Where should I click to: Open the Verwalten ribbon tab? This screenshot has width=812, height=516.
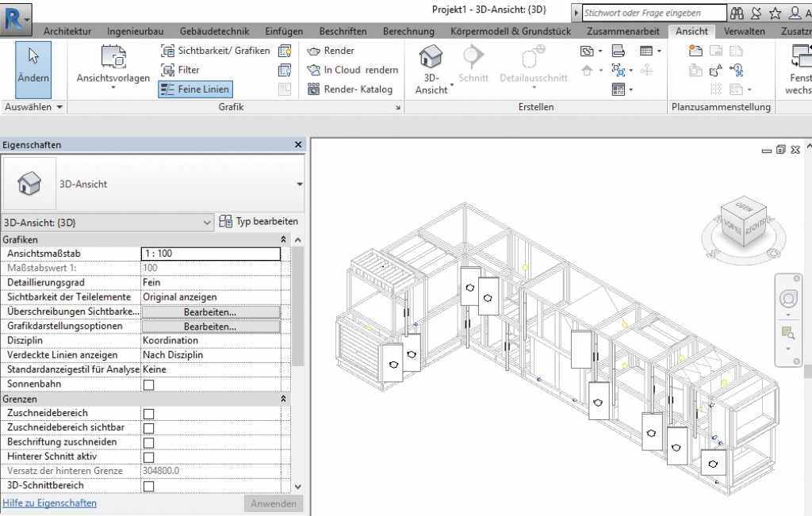coord(744,32)
